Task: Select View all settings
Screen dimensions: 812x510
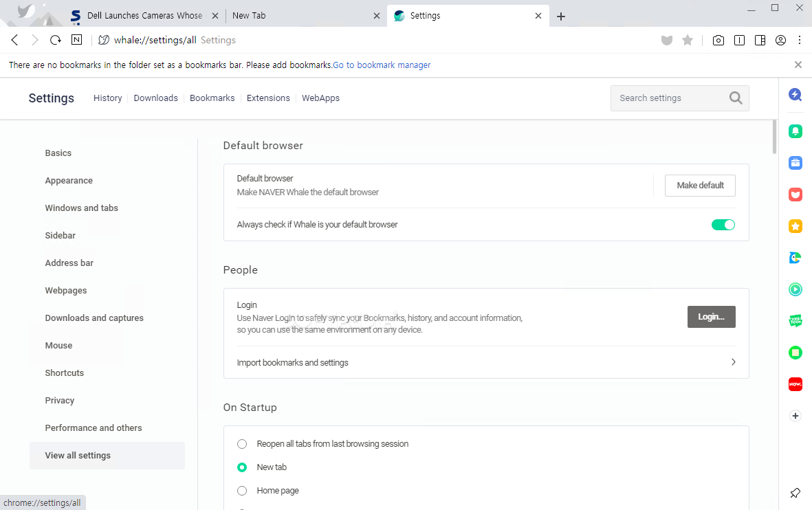Action: 107,456
